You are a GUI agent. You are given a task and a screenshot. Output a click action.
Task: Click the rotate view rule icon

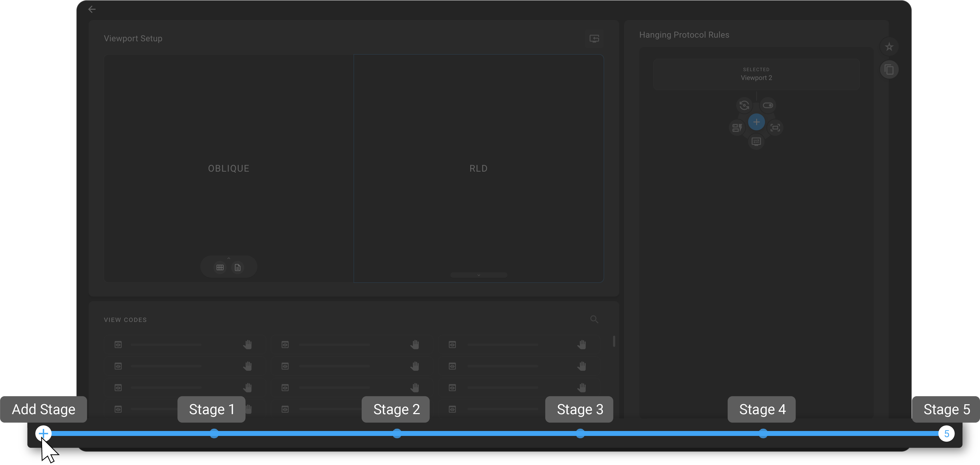click(x=744, y=105)
